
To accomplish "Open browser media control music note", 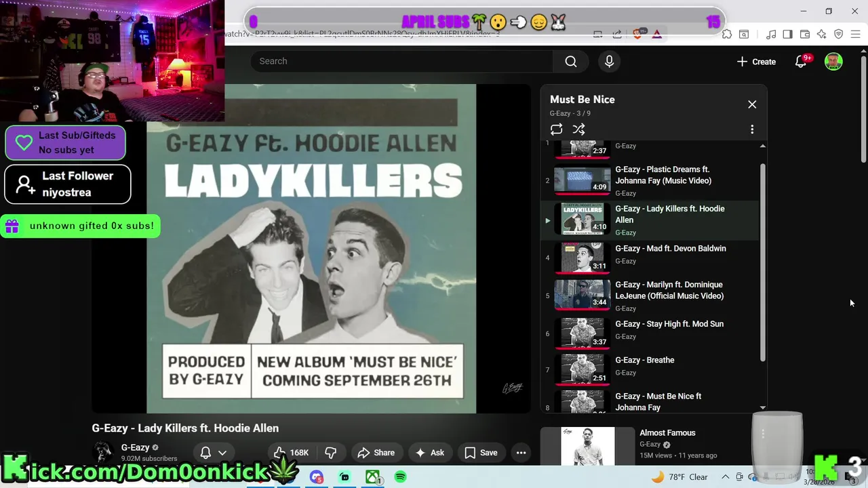I will [x=771, y=35].
